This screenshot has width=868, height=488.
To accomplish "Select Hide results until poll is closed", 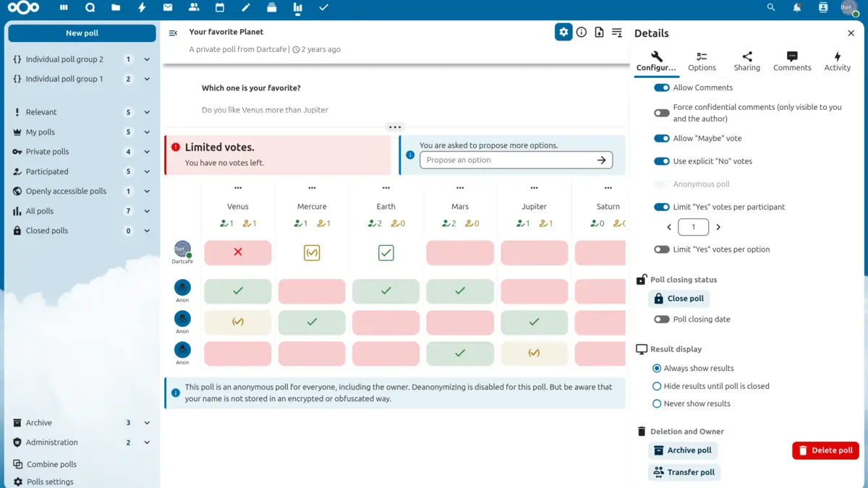I will [657, 386].
